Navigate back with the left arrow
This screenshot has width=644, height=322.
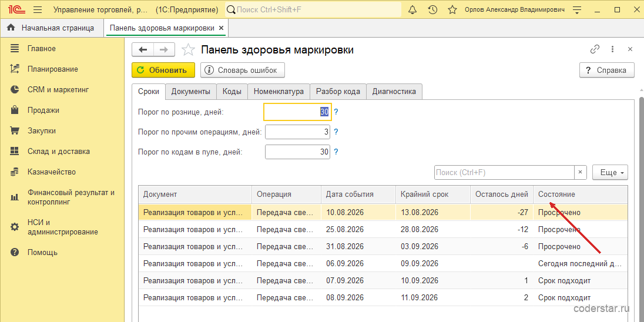tap(143, 50)
